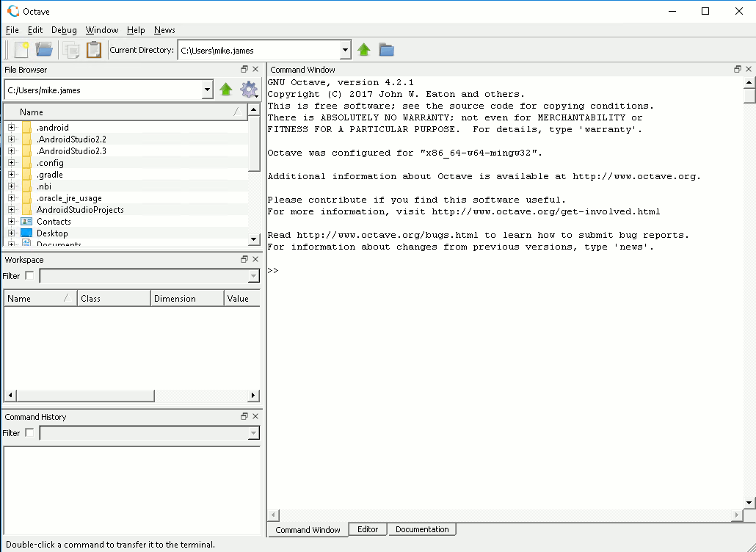Click the File Browser vertical scrollbar thumb
Viewport: 756px width, 552px height.
[254, 143]
